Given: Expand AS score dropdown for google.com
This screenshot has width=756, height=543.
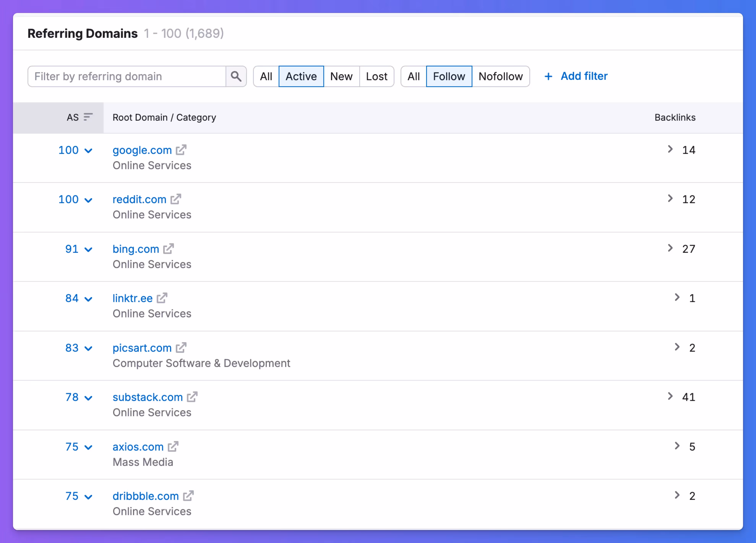Looking at the screenshot, I should pos(88,151).
